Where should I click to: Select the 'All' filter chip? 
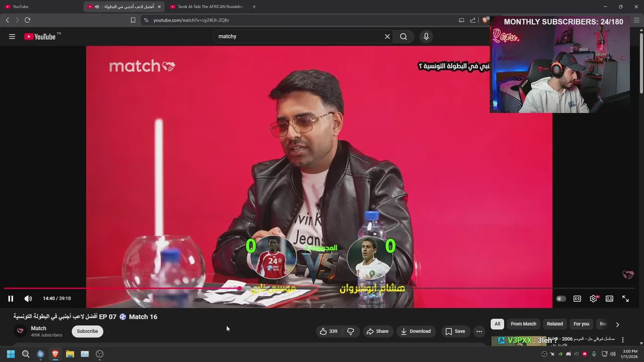497,324
